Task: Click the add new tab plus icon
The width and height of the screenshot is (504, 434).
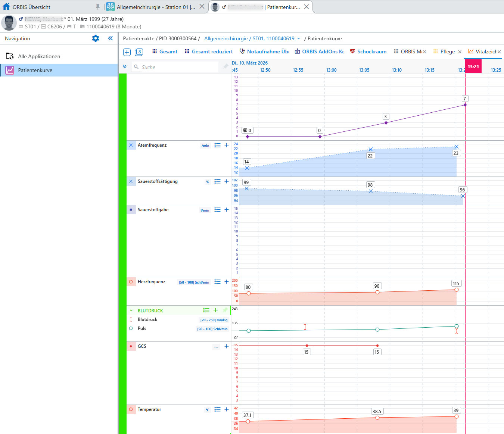Action: 127,52
